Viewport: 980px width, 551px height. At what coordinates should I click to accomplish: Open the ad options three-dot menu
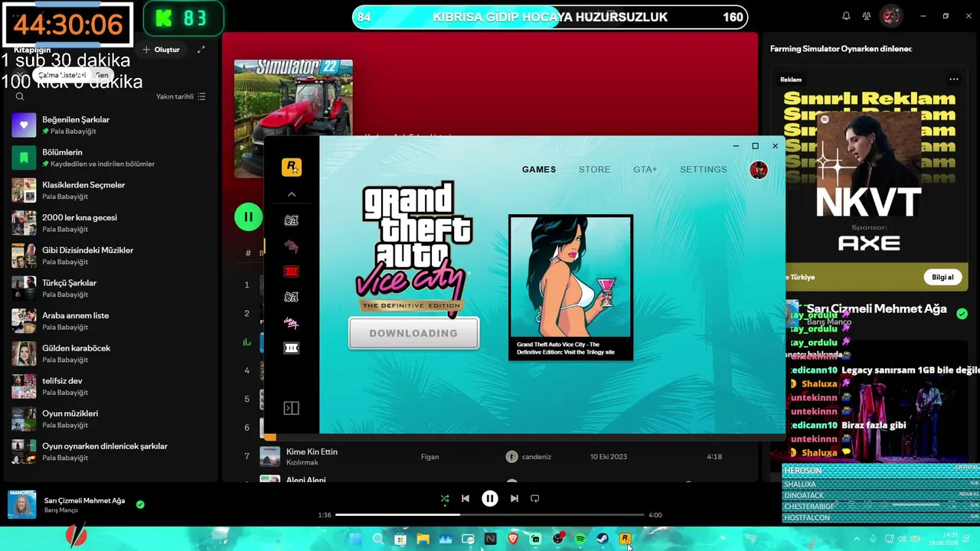(x=954, y=79)
